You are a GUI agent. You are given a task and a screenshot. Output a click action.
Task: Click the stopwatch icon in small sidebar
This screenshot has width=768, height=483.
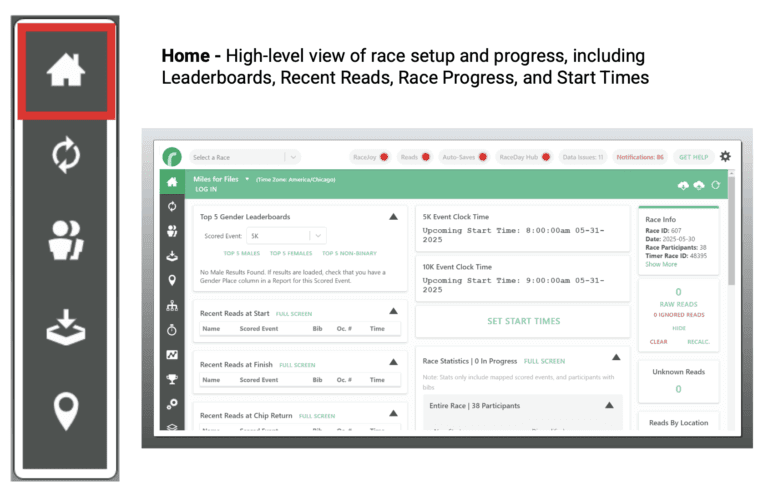pos(172,330)
